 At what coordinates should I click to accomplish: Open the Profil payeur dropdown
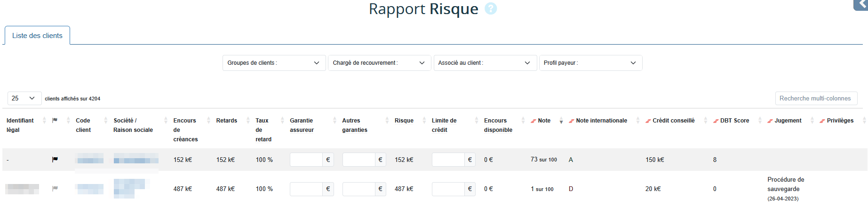click(x=590, y=63)
